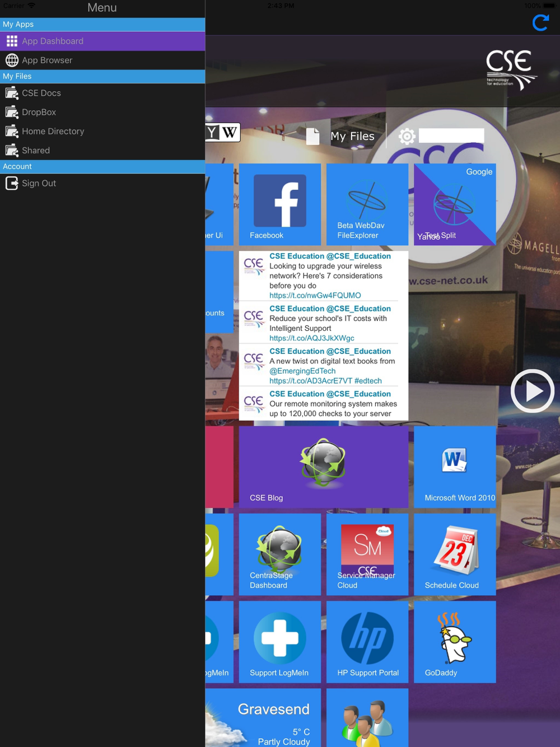
Task: Select App Browser menu item
Action: (x=102, y=60)
